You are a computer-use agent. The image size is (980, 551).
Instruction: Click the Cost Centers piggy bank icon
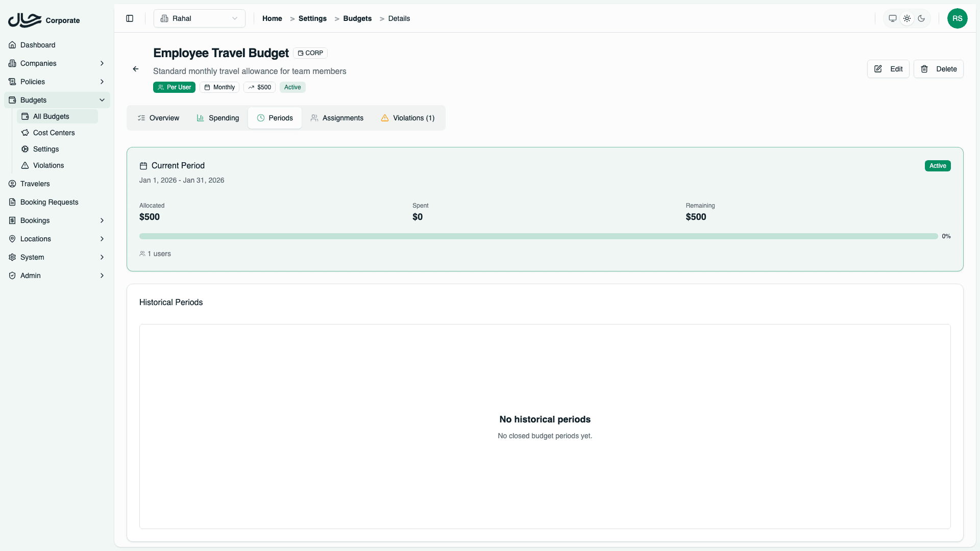pos(25,133)
